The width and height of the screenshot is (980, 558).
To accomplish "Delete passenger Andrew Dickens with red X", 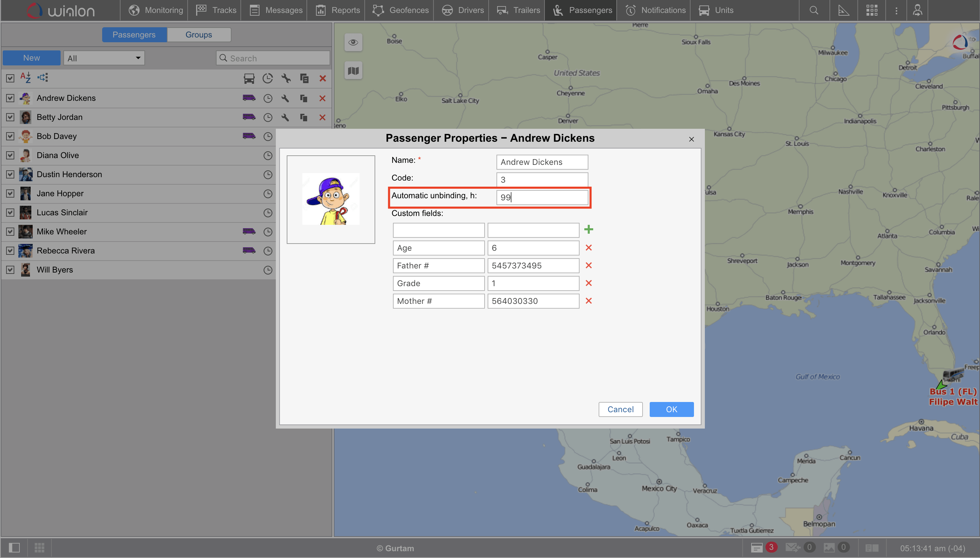I will [322, 98].
